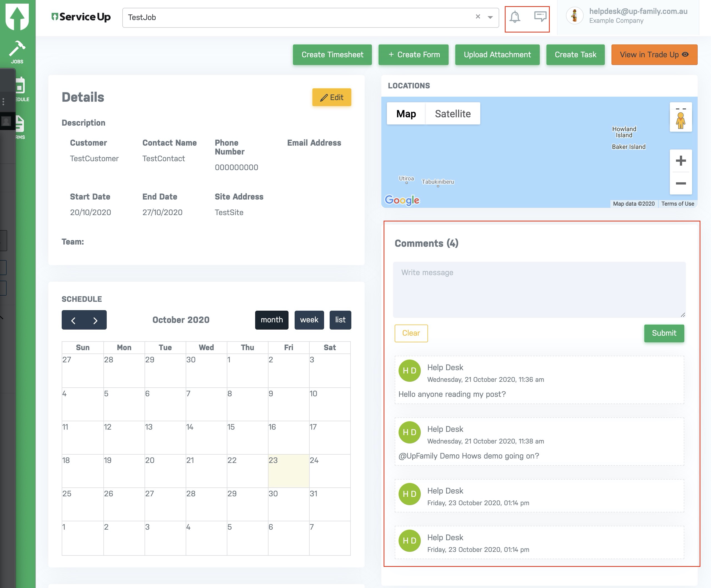Select October 23 in the calendar
This screenshot has height=588, width=711.
click(x=289, y=470)
